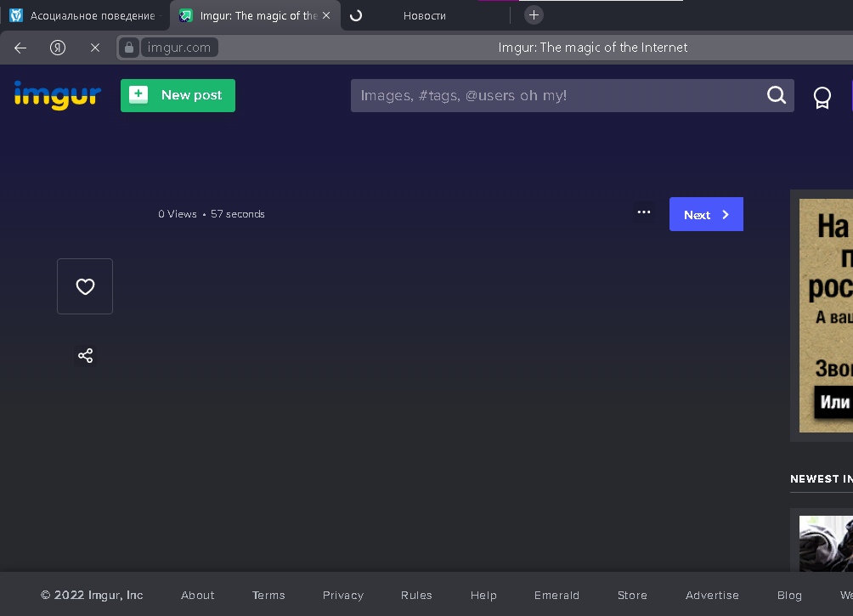
Task: Open the trophy award icon
Action: [x=822, y=97]
